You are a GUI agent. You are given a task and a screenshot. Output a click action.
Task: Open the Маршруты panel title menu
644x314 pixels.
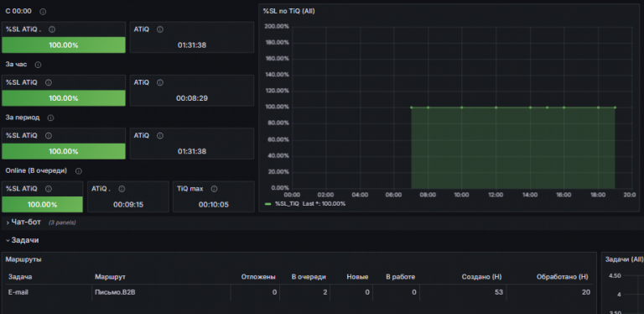pos(23,259)
